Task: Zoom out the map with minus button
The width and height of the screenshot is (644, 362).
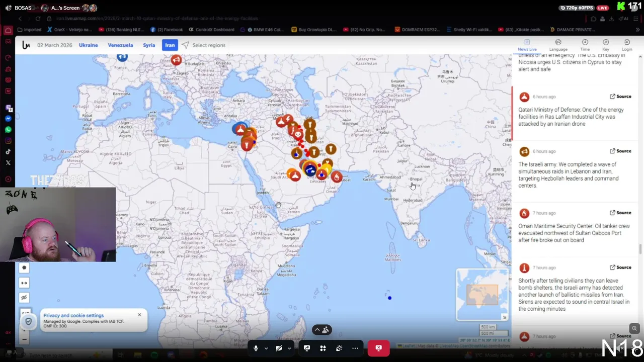Action: [24, 340]
